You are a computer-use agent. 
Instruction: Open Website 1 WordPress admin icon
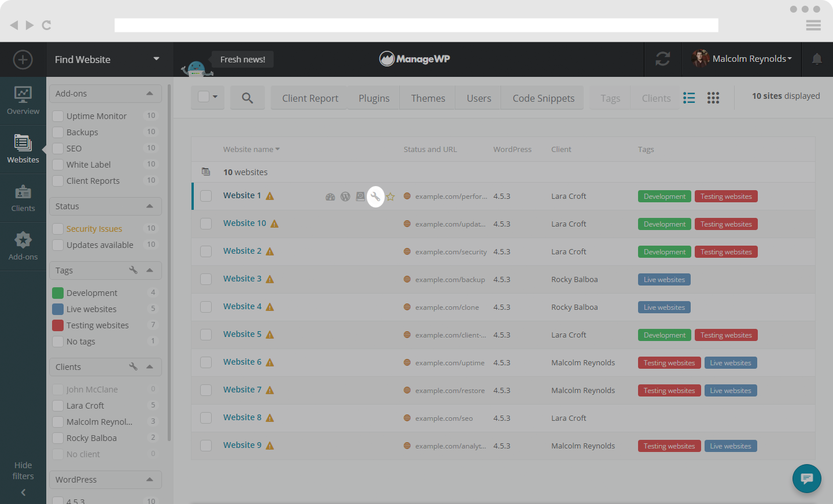point(345,197)
